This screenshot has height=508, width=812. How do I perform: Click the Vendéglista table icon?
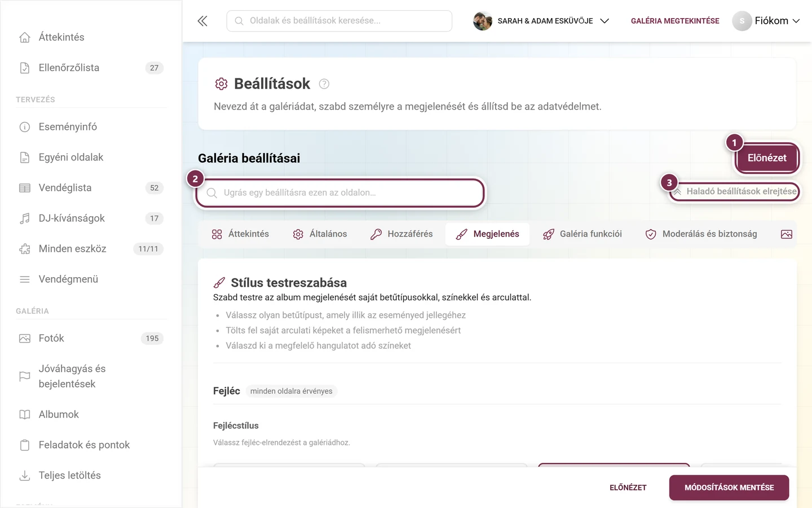point(25,188)
